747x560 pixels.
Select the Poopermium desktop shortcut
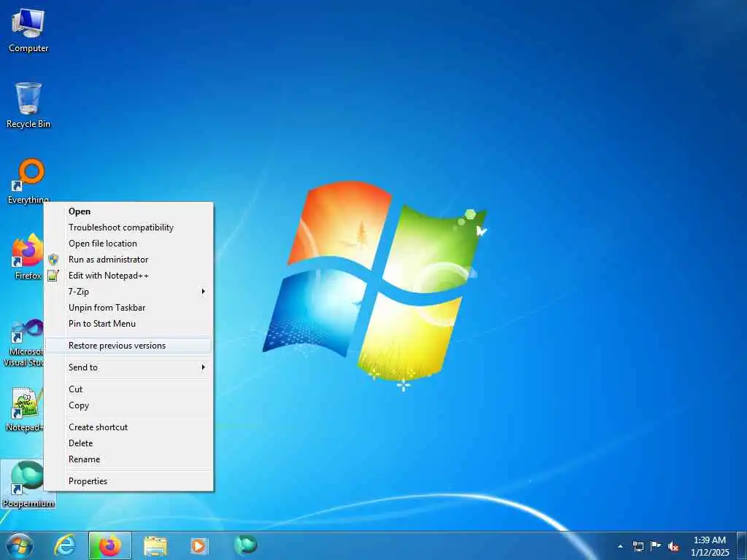point(28,484)
